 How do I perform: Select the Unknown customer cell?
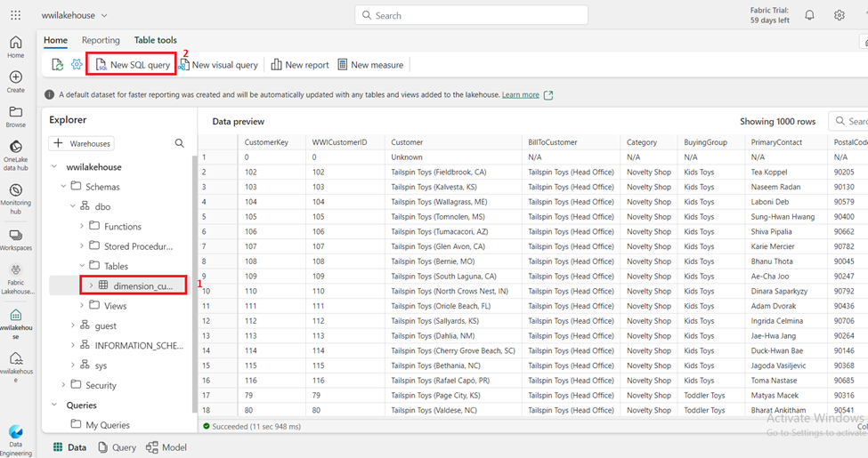pos(453,157)
